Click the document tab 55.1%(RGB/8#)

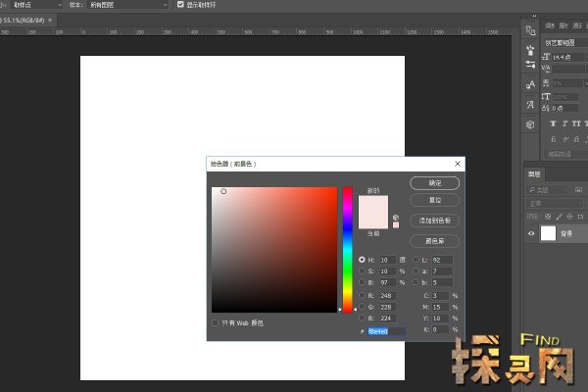click(24, 20)
